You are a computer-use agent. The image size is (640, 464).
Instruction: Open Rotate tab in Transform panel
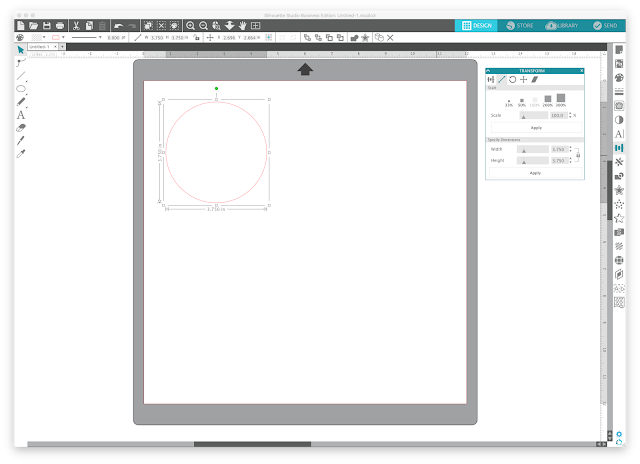[513, 80]
